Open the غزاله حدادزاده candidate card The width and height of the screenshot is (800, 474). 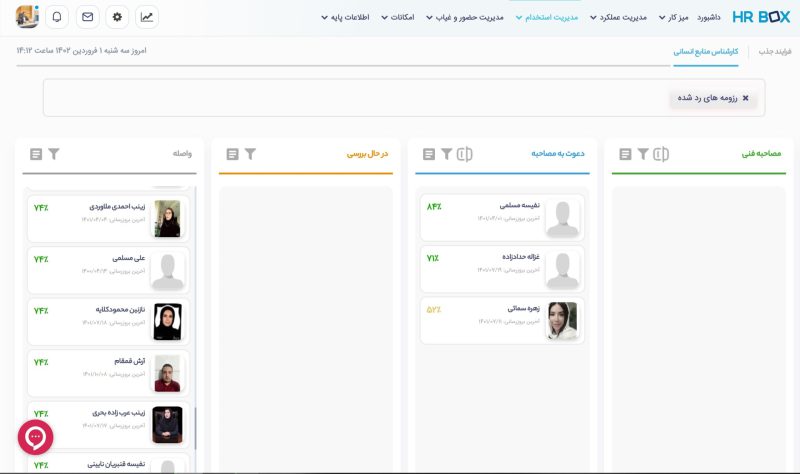coord(502,269)
